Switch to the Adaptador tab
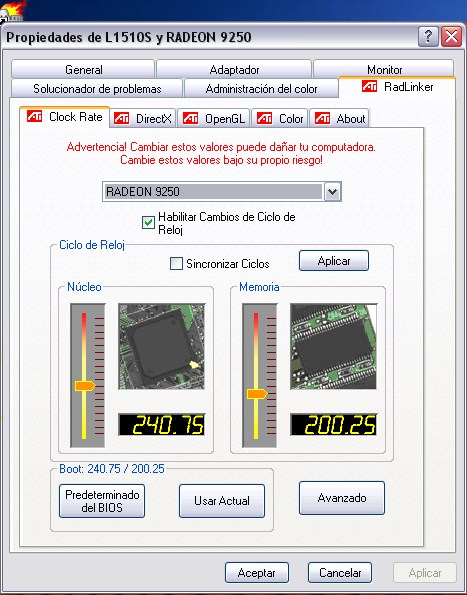 tap(234, 69)
